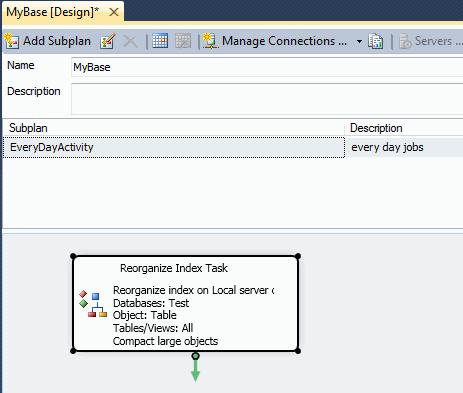The height and width of the screenshot is (393, 463).
Task: Click the Reorganize Index task diagram icon
Action: click(93, 305)
